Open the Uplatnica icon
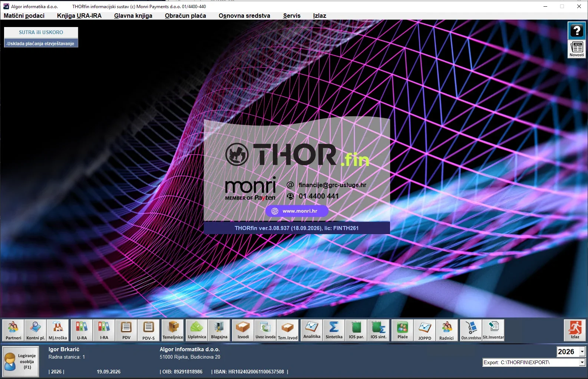 (197, 330)
